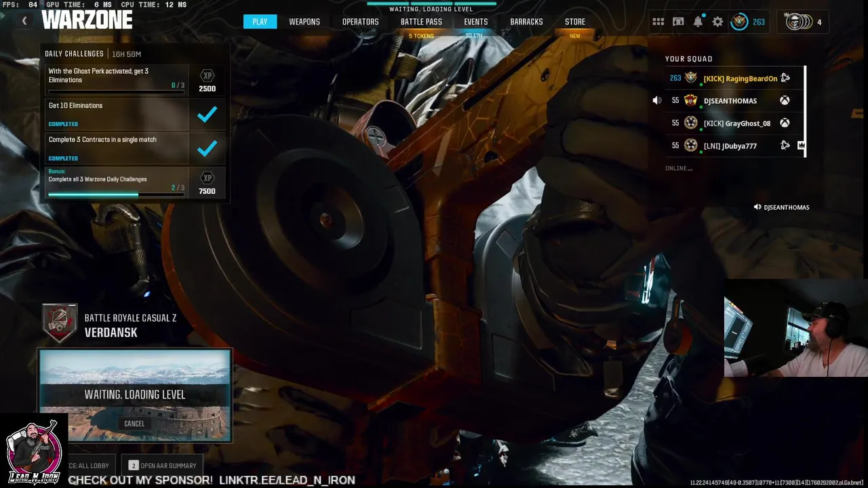Click the WARZONE logo
The image size is (868, 488).
(x=87, y=20)
